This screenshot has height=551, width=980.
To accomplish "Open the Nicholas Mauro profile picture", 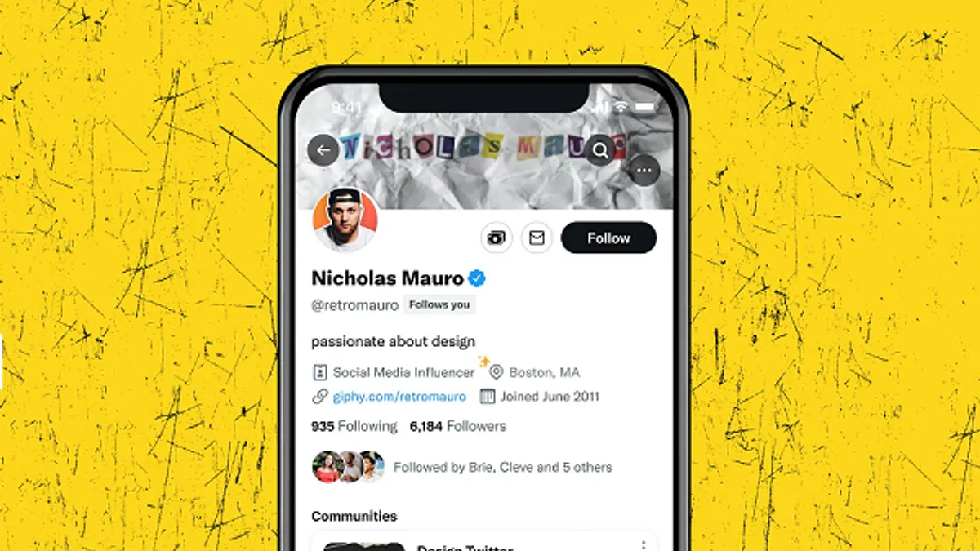I will point(345,220).
